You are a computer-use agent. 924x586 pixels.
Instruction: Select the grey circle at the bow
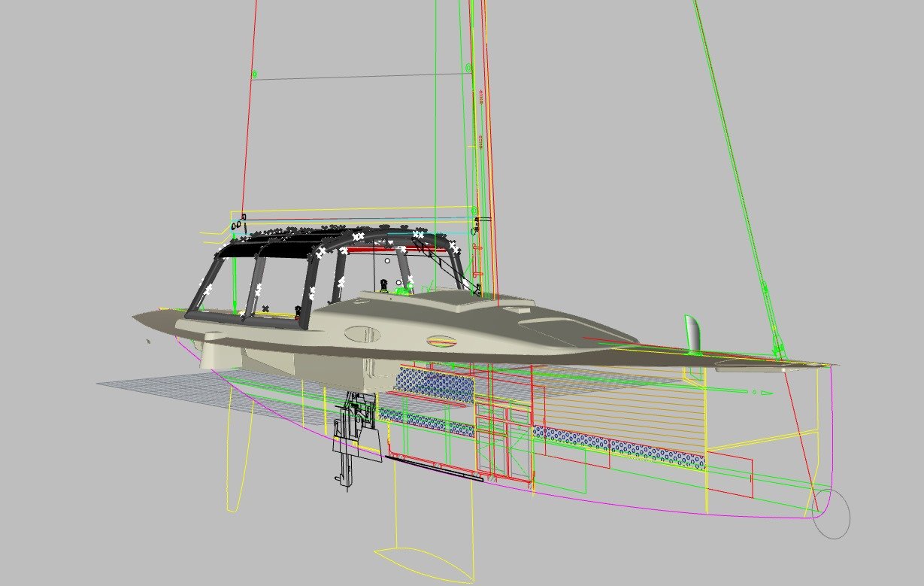[832, 514]
